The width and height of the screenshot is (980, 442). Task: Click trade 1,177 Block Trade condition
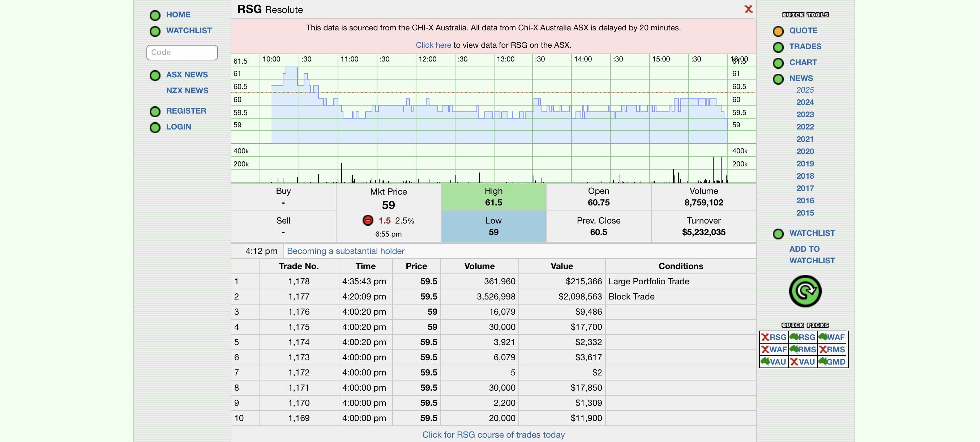click(631, 297)
